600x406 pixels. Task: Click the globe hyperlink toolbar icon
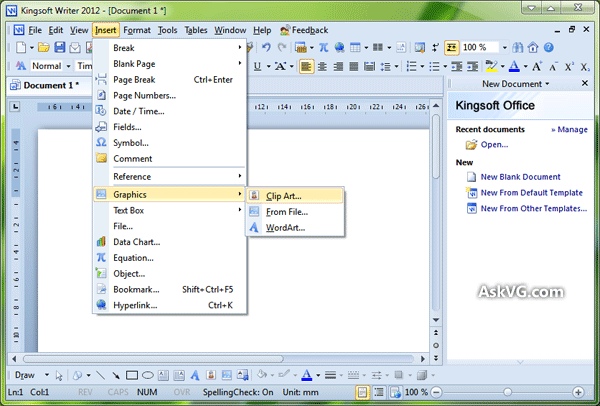(x=339, y=47)
